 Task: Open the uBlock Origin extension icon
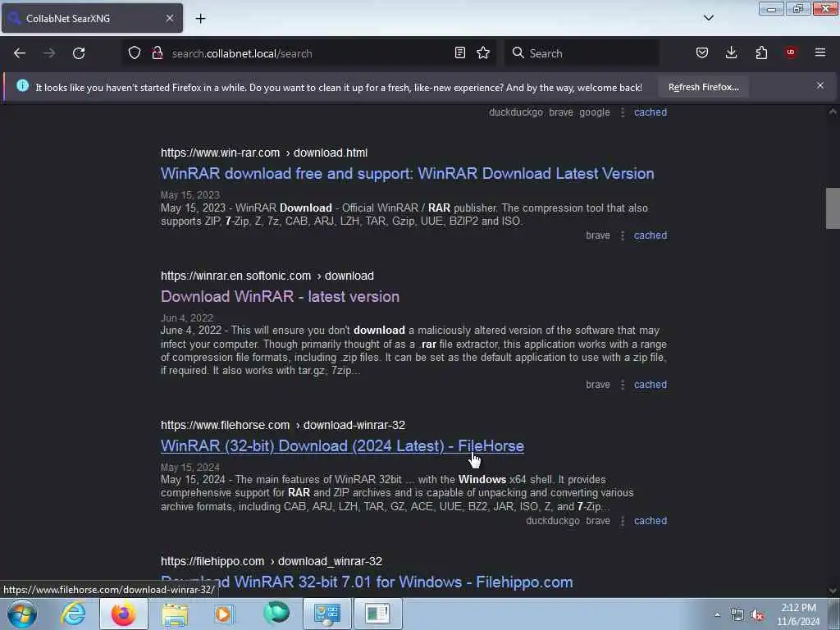coord(791,52)
